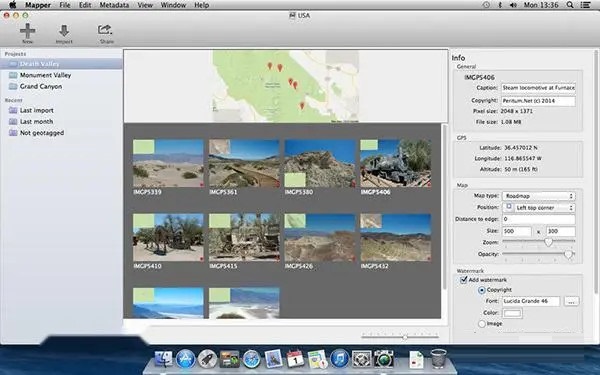Open the App Store dock icon

(x=186, y=359)
